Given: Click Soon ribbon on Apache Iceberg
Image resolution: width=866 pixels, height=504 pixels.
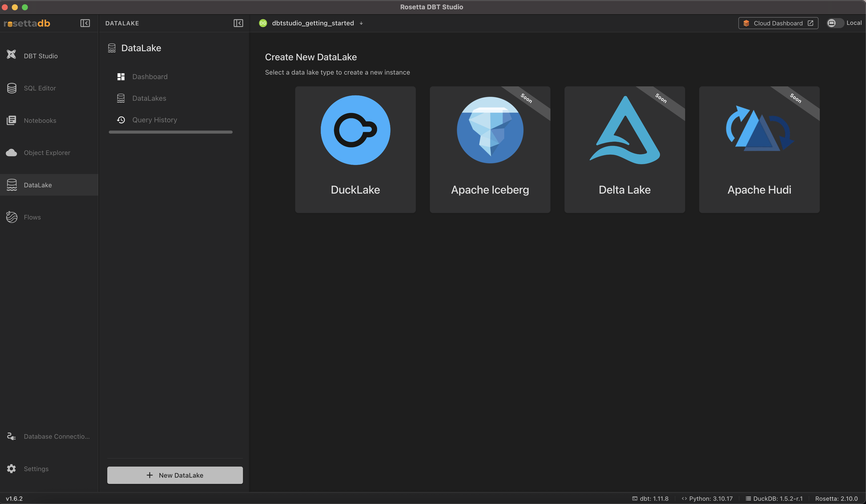Looking at the screenshot, I should (x=527, y=98).
